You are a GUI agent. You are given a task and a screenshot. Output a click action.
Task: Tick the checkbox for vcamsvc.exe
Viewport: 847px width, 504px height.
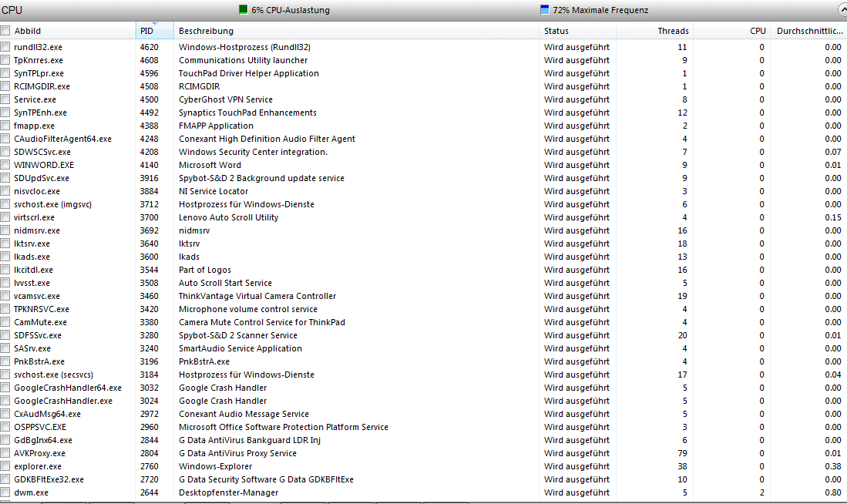pos(5,296)
